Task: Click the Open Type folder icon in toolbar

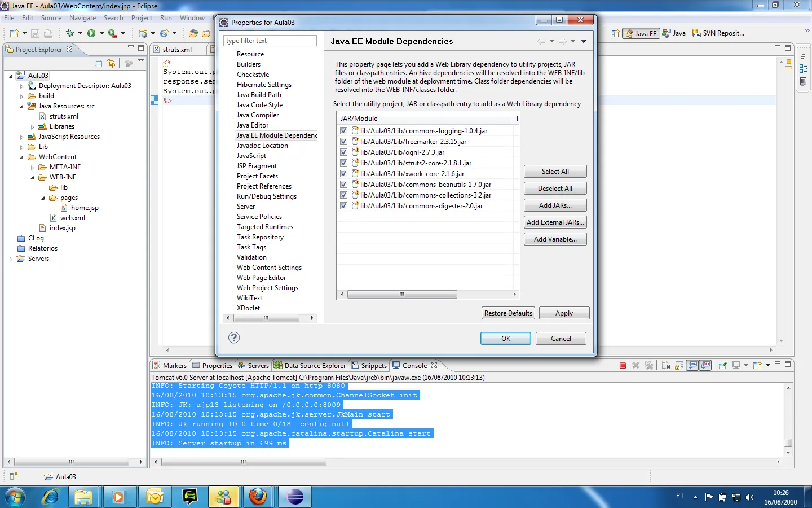Action: click(x=193, y=33)
